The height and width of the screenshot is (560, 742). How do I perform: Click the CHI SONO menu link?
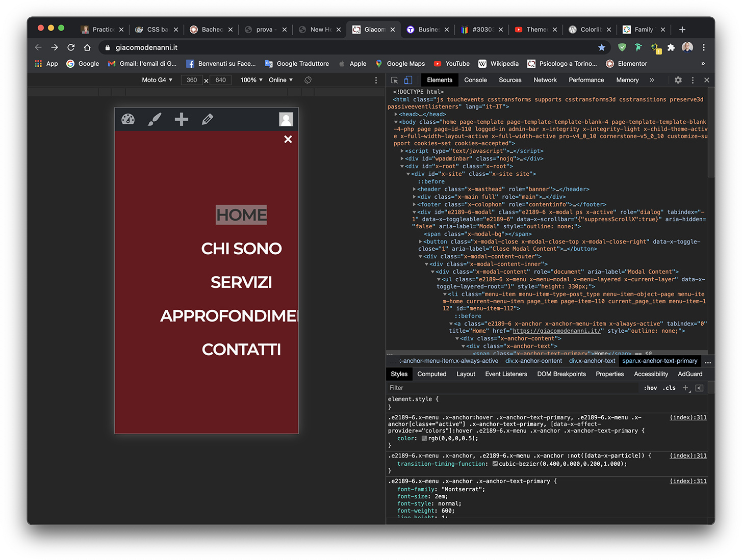click(242, 249)
